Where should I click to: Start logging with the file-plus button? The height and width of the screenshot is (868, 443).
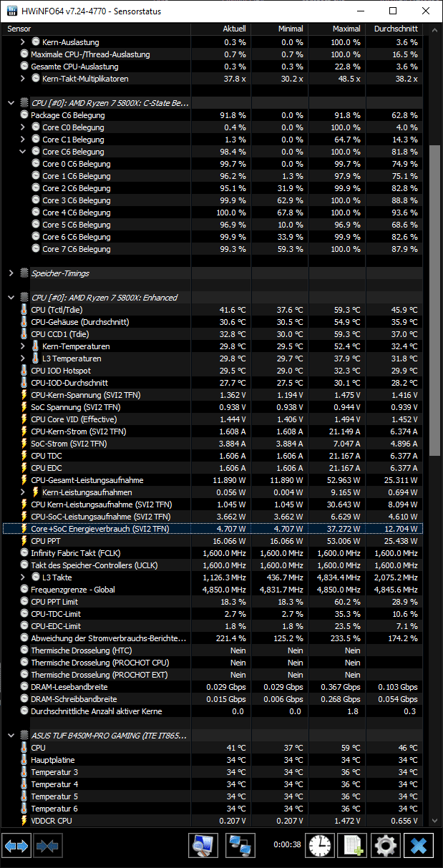[352, 846]
